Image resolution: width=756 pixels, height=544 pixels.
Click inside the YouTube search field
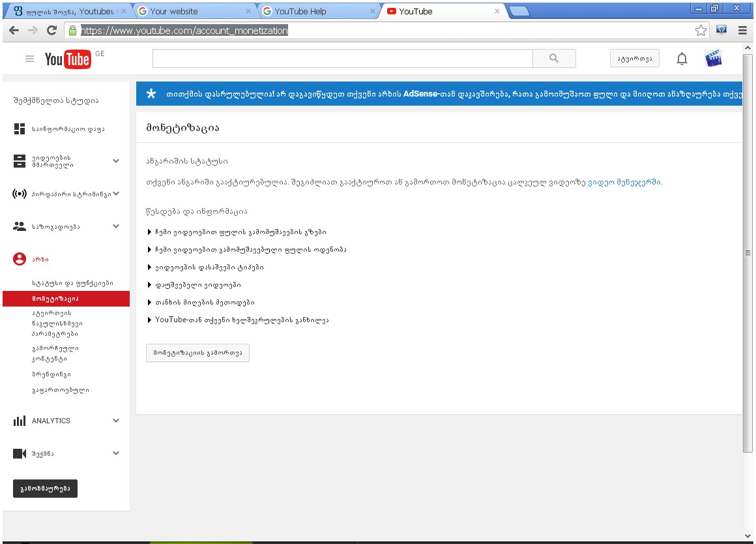343,59
